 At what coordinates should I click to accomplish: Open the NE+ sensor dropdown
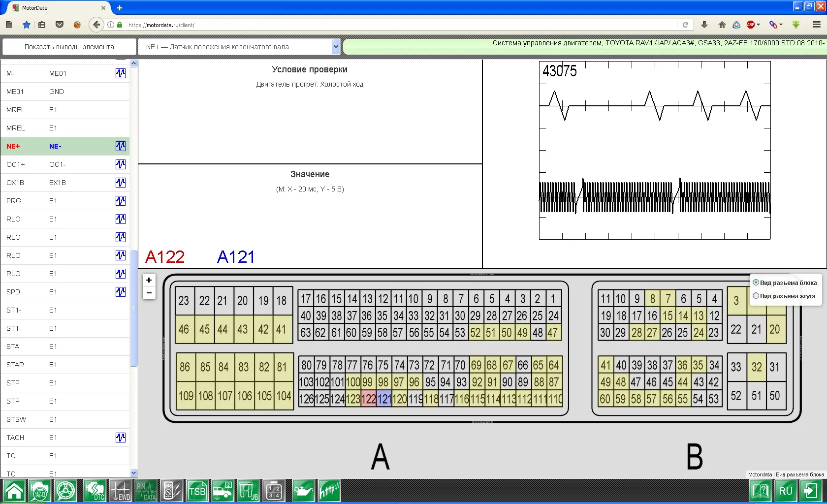pos(239,47)
